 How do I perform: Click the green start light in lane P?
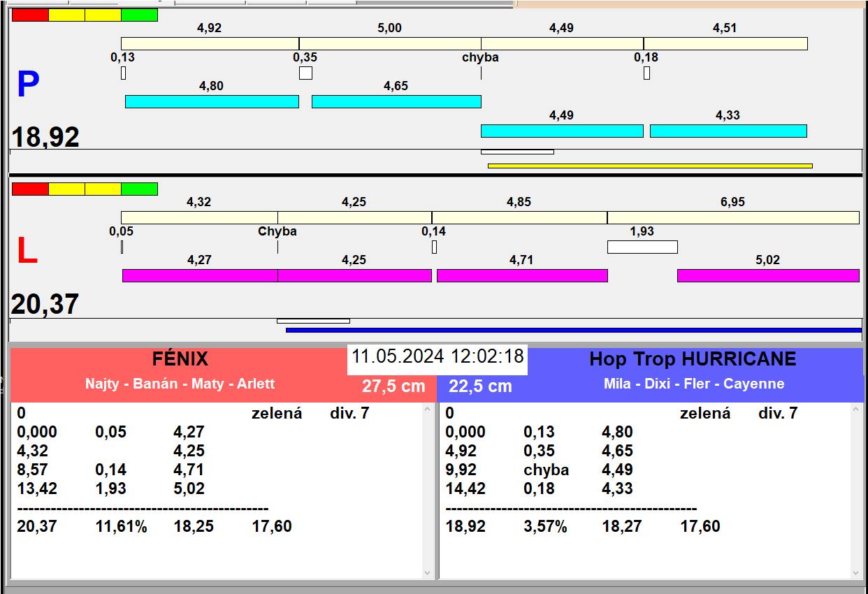(x=139, y=15)
